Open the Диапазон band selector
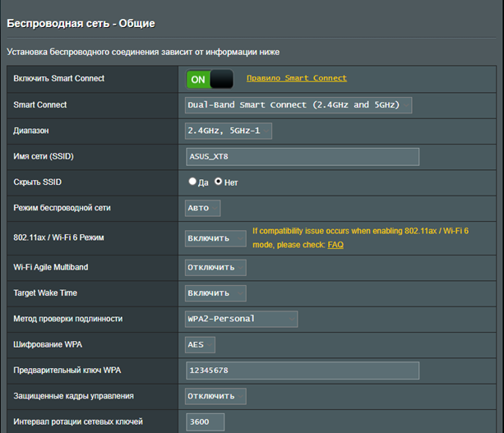Image resolution: width=504 pixels, height=433 pixels. (228, 131)
